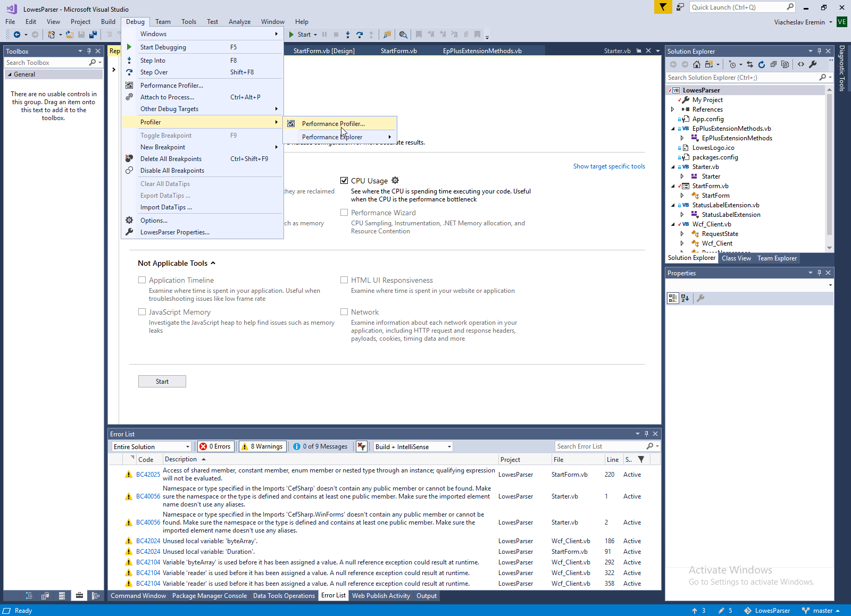Expand the References node
This screenshot has width=851, height=616.
tap(673, 109)
